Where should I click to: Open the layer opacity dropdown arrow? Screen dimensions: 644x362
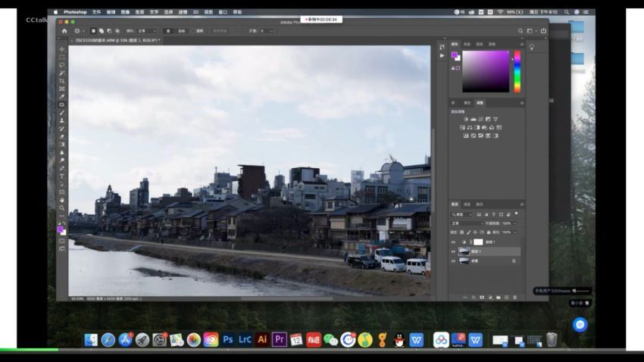click(x=515, y=223)
